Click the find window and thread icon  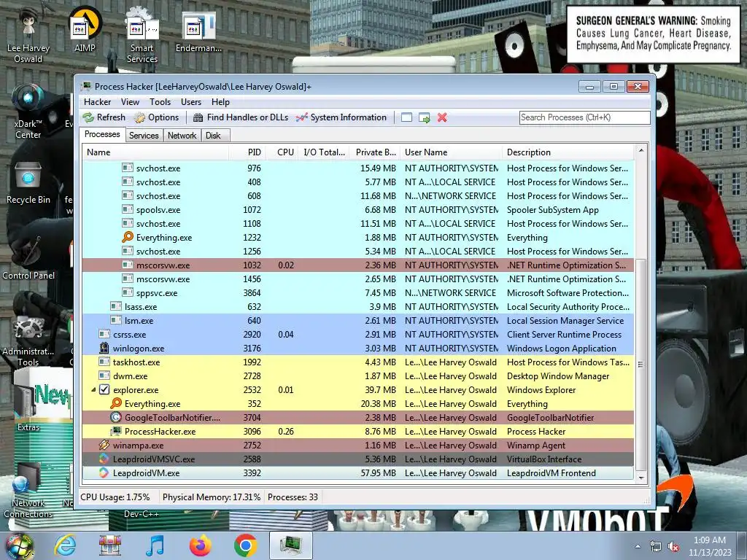(424, 117)
